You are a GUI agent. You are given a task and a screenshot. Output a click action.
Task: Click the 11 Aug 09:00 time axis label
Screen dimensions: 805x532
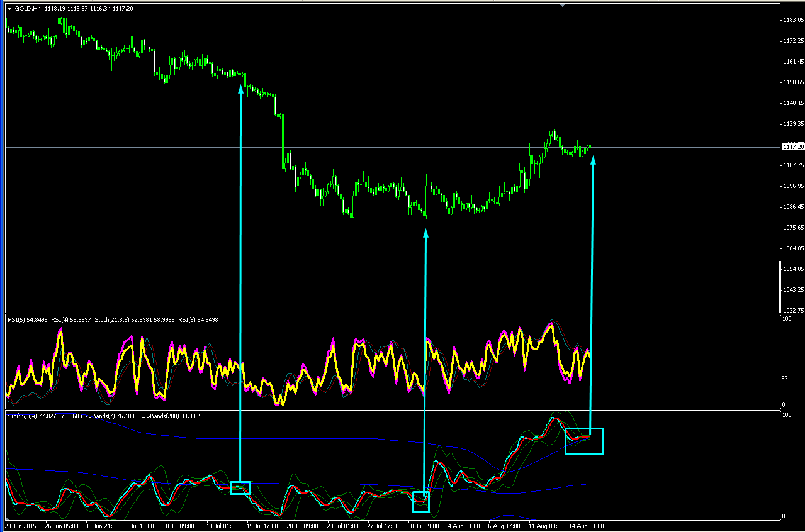[545, 525]
